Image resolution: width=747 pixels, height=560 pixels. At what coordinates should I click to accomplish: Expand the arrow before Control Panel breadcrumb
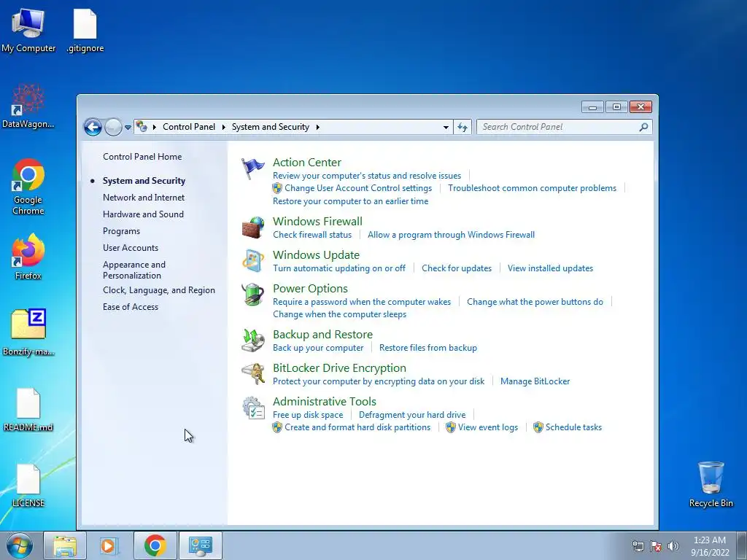pyautogui.click(x=155, y=127)
